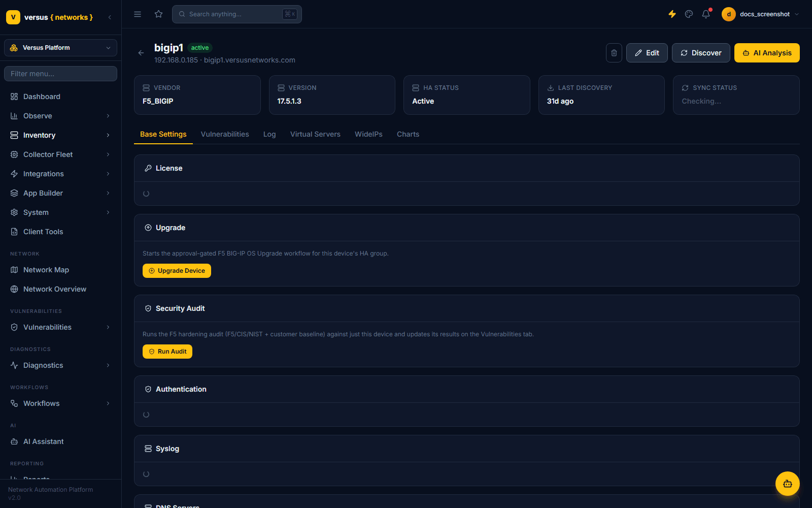
Task: Open the lightning bolt quick actions
Action: click(672, 14)
